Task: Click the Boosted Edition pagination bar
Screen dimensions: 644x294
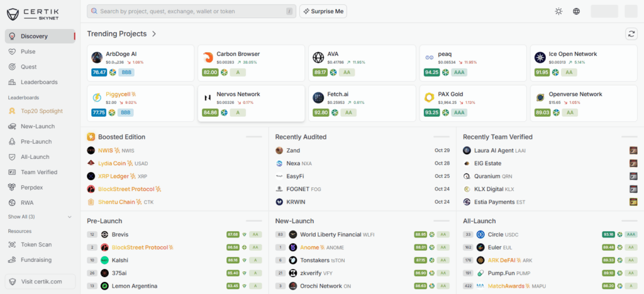Action: coord(253,136)
